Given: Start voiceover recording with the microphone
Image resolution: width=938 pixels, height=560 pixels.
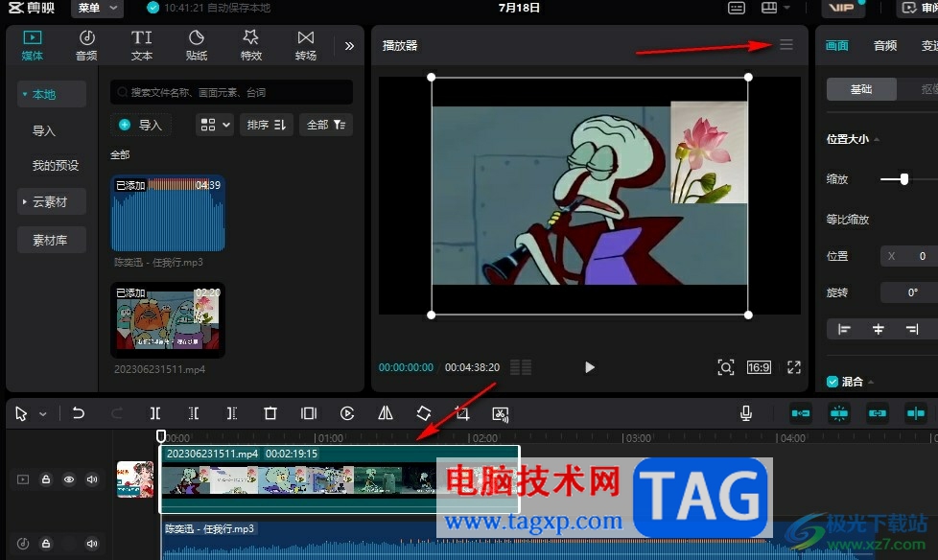Looking at the screenshot, I should coord(746,413).
